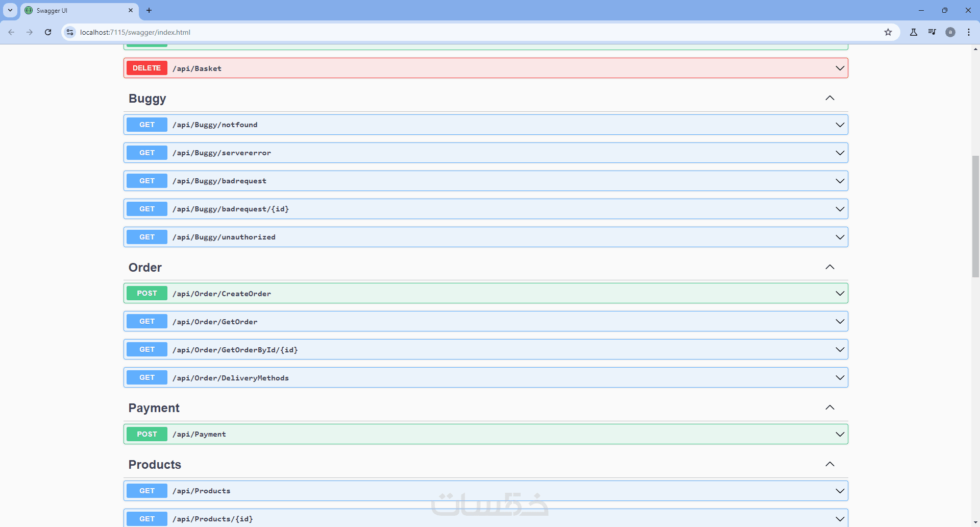Click the browser forward arrow
The height and width of the screenshot is (527, 980).
30,32
